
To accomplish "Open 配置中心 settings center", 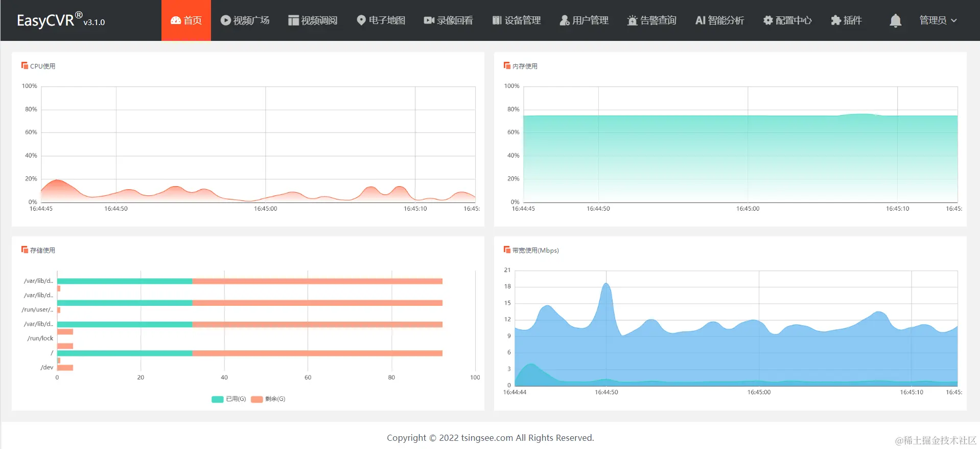I will [x=787, y=20].
